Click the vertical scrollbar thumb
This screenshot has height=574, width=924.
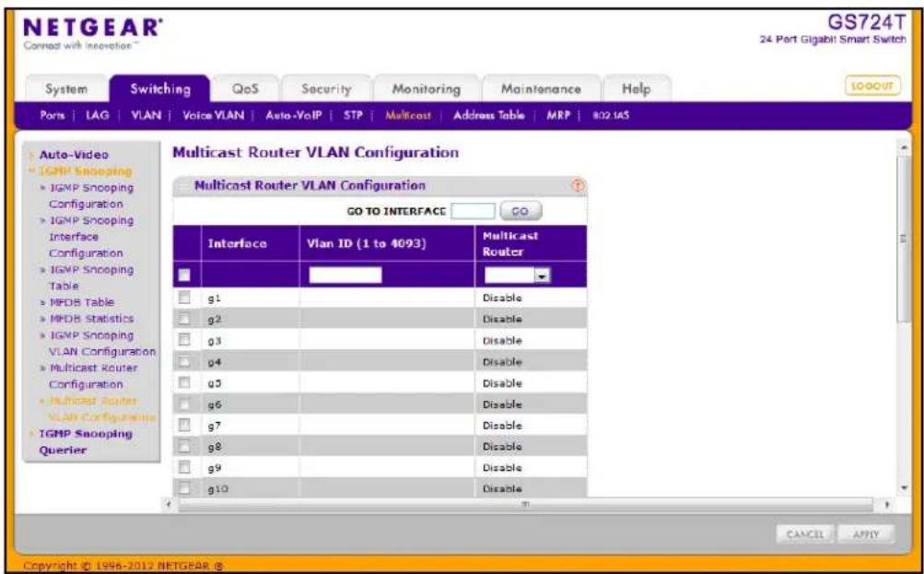click(x=904, y=239)
